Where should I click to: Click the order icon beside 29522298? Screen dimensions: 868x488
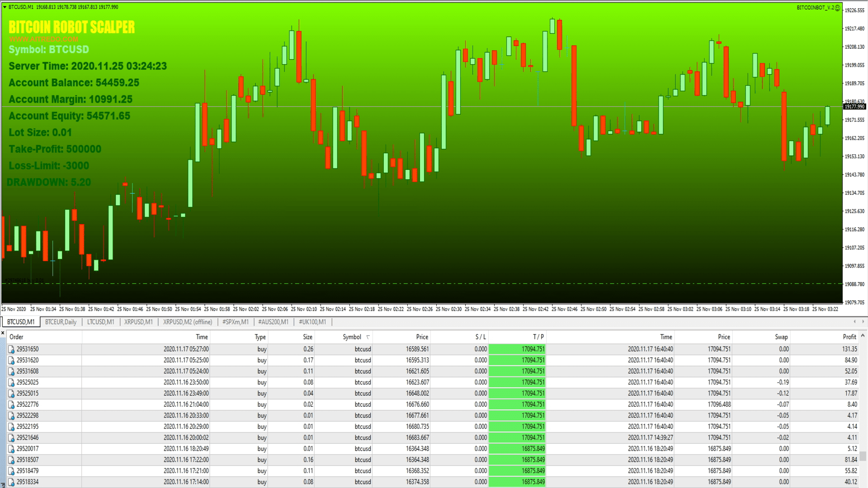11,416
